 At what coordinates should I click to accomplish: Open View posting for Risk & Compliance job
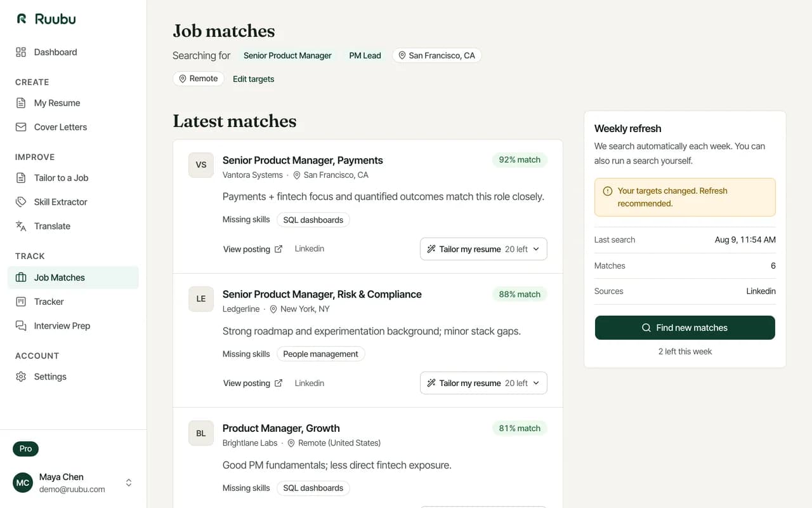[x=252, y=383]
